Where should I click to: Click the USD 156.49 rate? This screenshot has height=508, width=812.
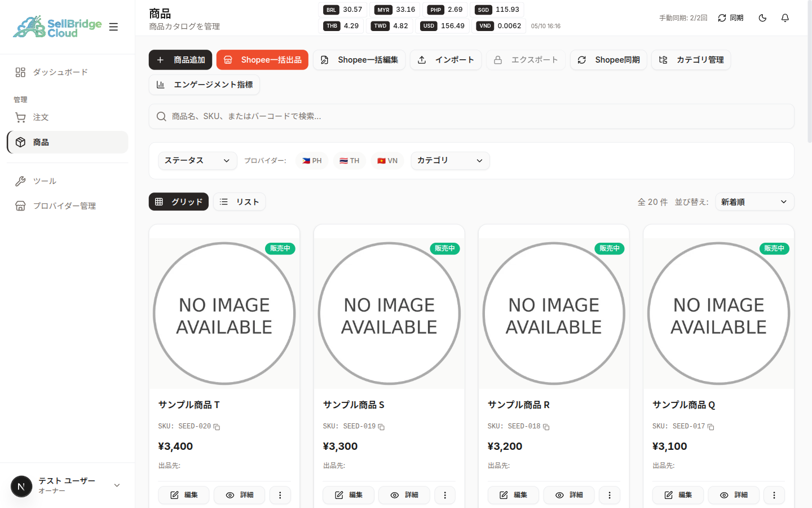[x=443, y=26]
